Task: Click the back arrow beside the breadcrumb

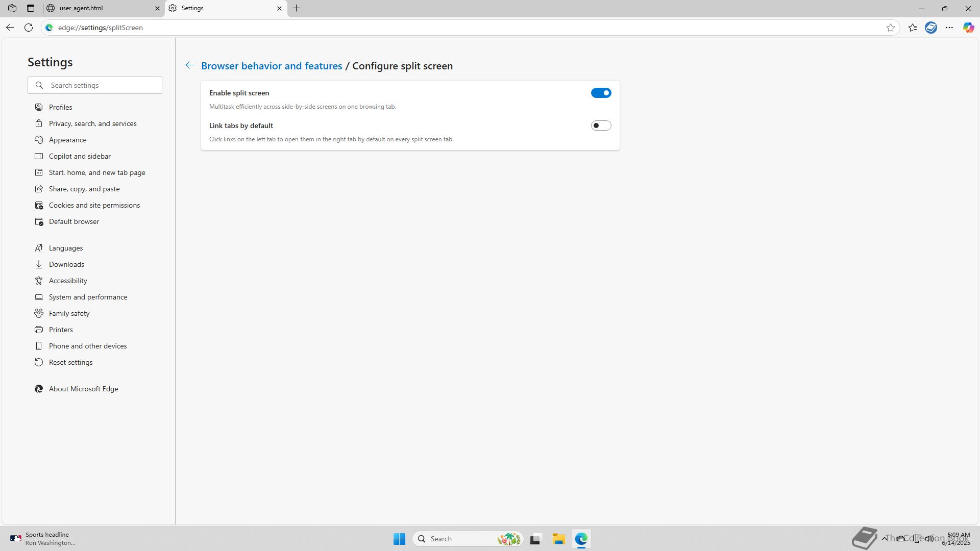Action: [x=189, y=65]
